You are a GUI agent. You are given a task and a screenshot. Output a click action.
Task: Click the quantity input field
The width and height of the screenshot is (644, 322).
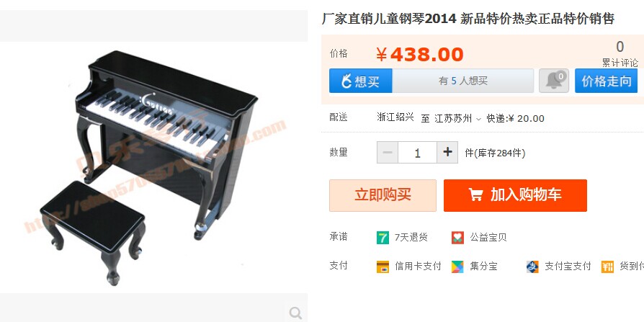[417, 153]
